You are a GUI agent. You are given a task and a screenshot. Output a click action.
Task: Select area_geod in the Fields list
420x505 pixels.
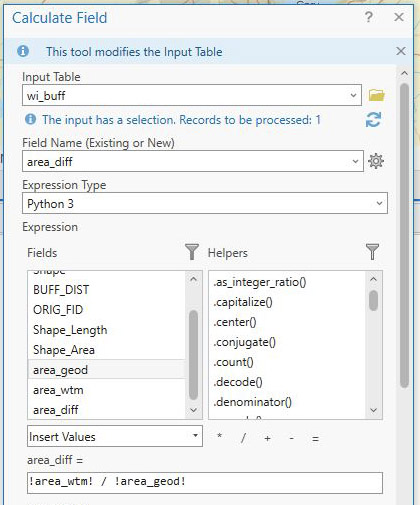tap(106, 370)
